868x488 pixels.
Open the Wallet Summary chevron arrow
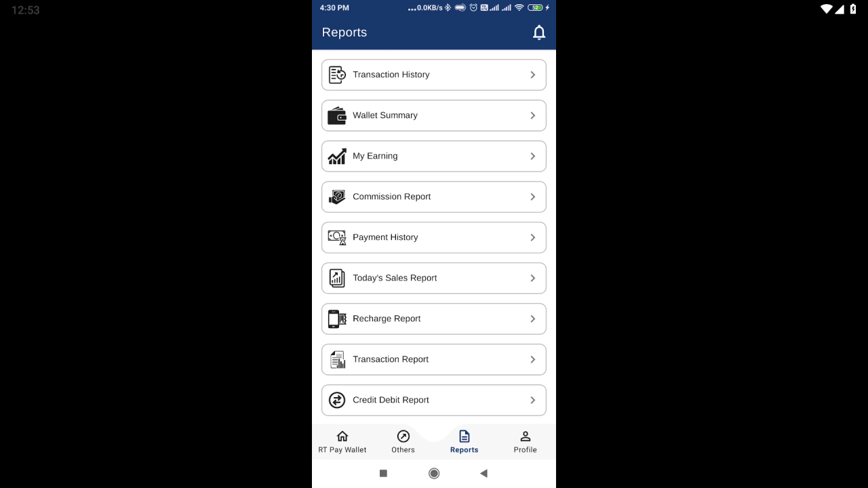coord(532,115)
